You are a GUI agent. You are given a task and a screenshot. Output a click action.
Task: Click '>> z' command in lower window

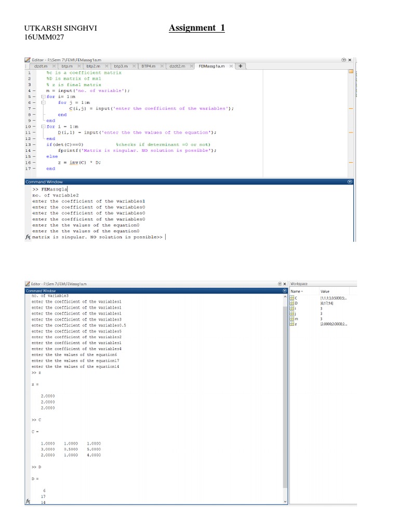36,373
